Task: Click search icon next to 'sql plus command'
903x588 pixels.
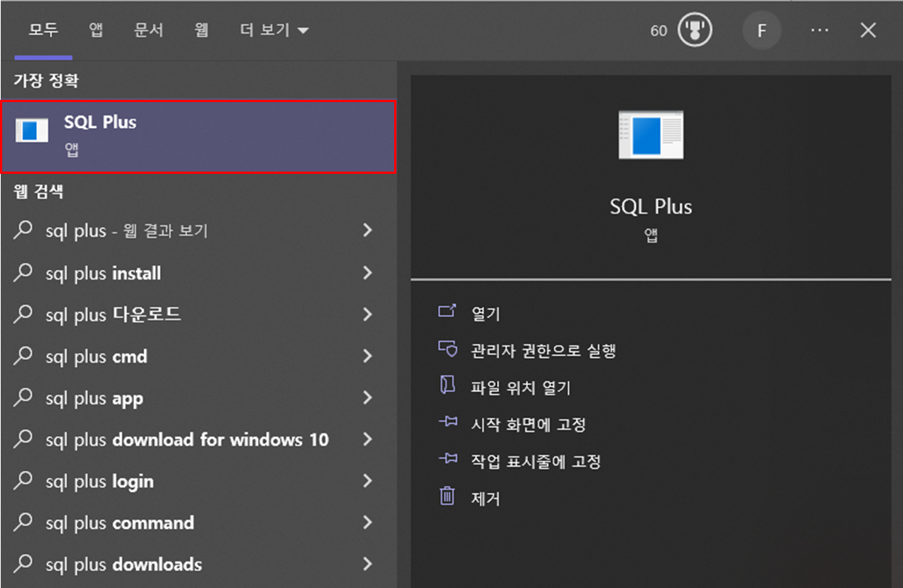Action: pos(23,521)
